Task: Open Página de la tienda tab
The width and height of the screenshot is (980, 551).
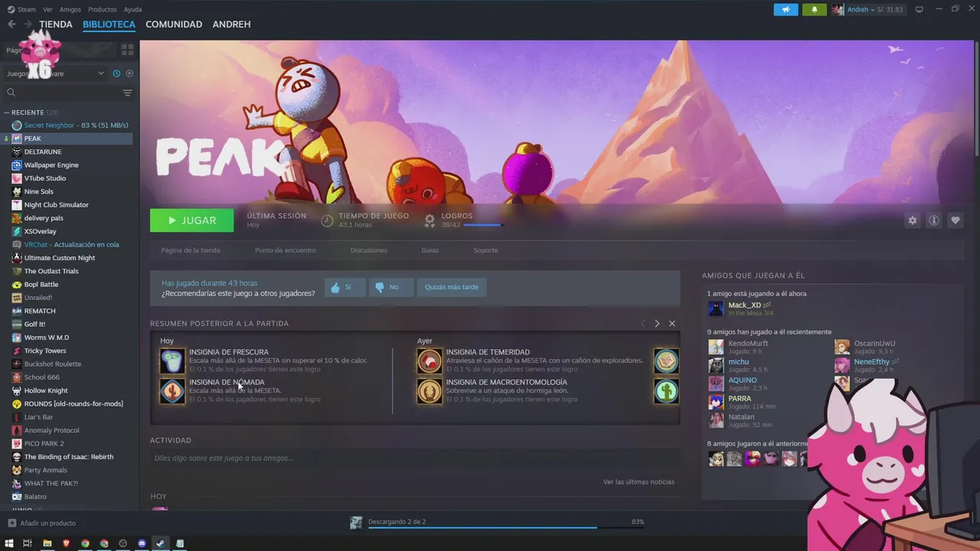Action: point(191,250)
